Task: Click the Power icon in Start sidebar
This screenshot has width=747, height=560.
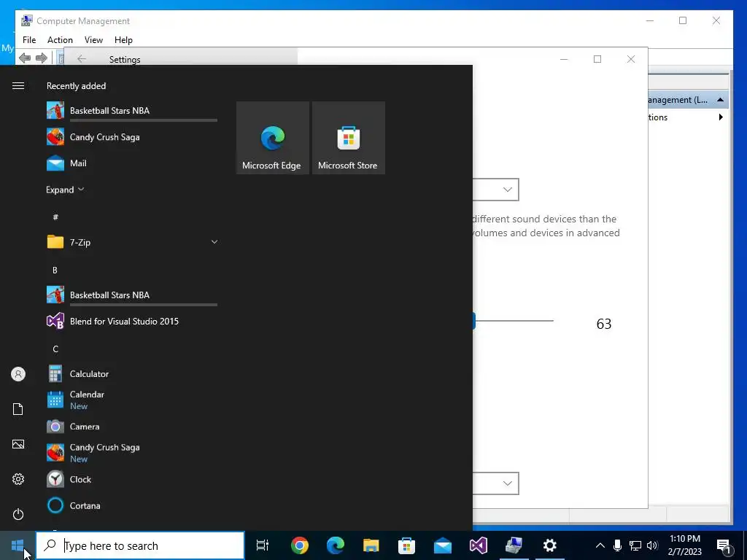Action: [x=18, y=514]
